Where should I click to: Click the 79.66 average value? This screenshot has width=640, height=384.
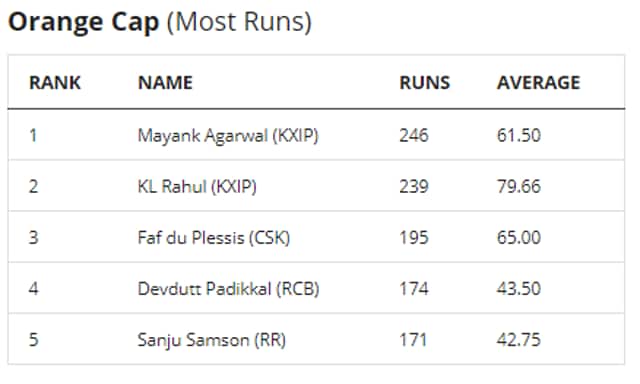pos(518,186)
